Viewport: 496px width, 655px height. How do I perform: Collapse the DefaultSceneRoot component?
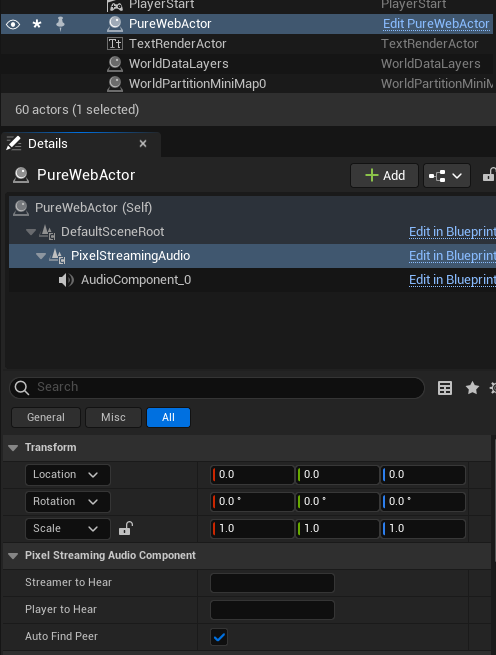tap(31, 232)
